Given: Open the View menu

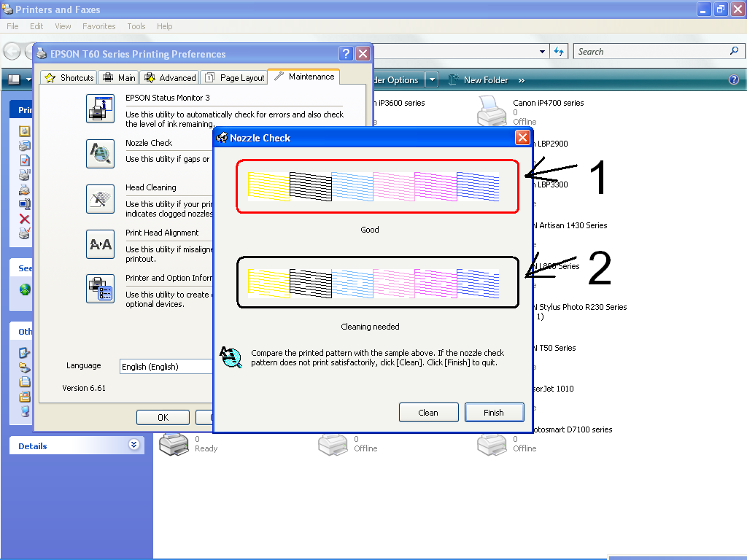Looking at the screenshot, I should [63, 26].
